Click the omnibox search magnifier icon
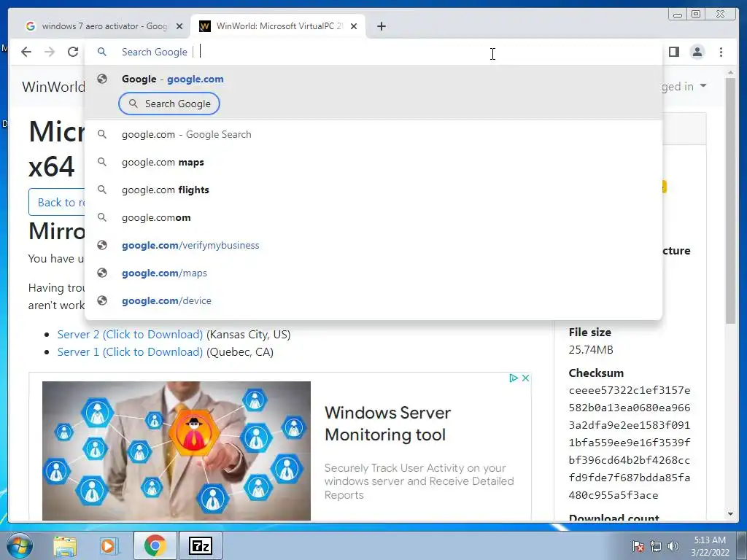 (x=102, y=52)
